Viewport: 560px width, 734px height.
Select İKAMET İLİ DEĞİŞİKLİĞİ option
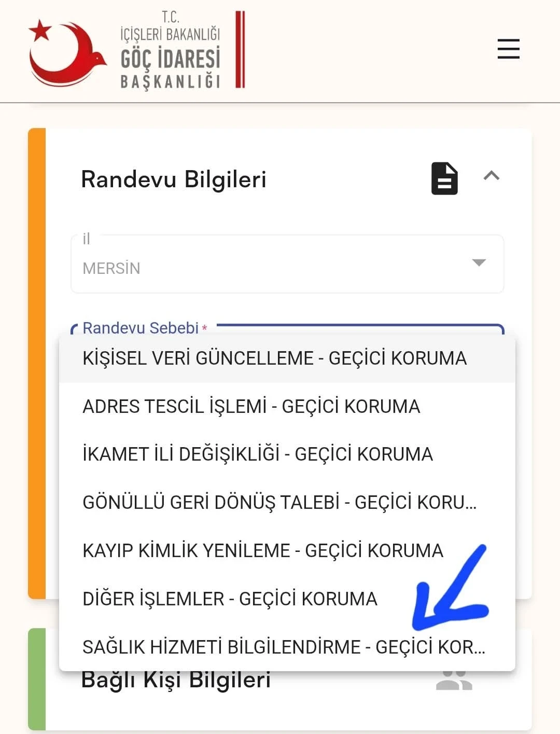coord(257,454)
